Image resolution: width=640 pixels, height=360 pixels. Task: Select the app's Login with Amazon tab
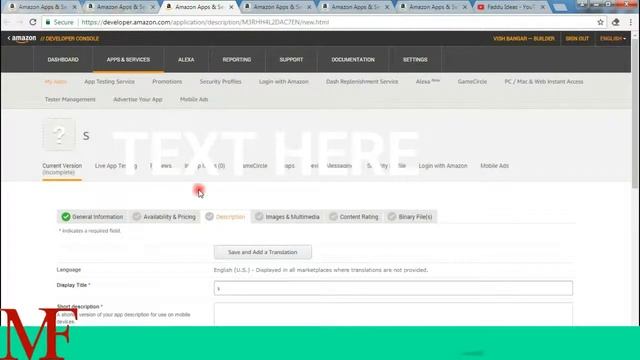point(443,166)
